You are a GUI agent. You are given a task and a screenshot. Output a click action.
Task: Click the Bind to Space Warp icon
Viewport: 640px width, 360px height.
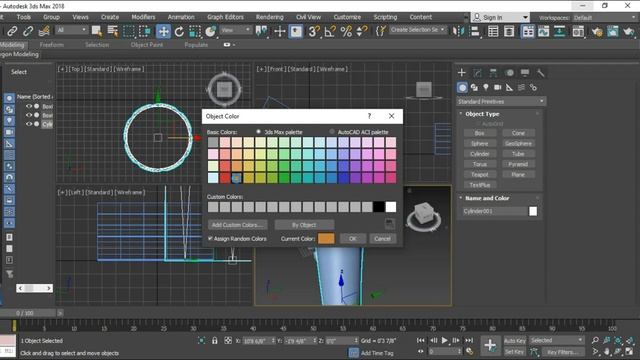pos(44,31)
